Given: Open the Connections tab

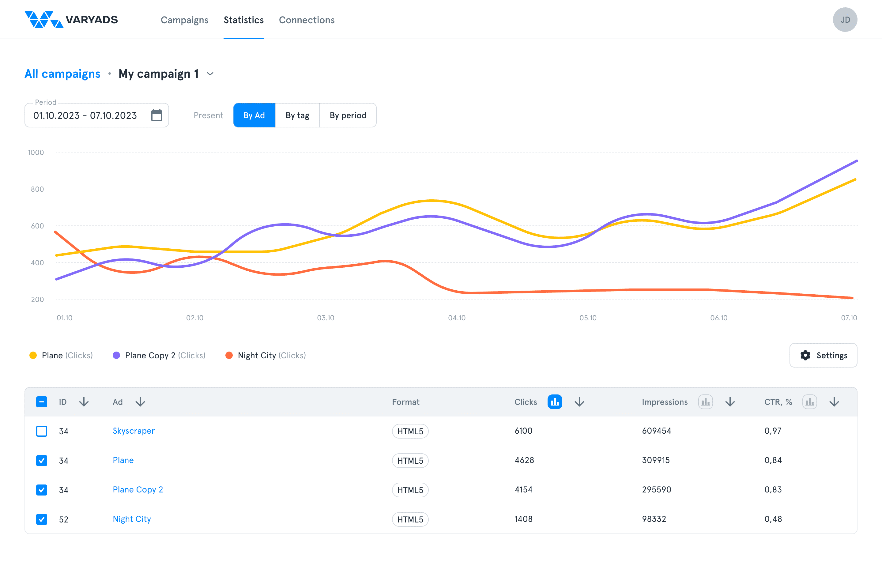Looking at the screenshot, I should point(306,20).
